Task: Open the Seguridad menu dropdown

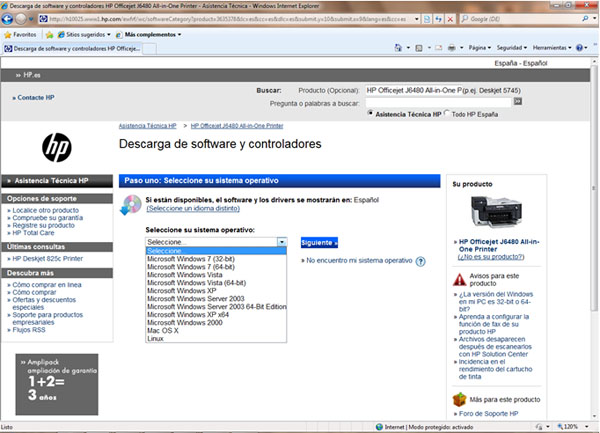Action: (x=512, y=48)
